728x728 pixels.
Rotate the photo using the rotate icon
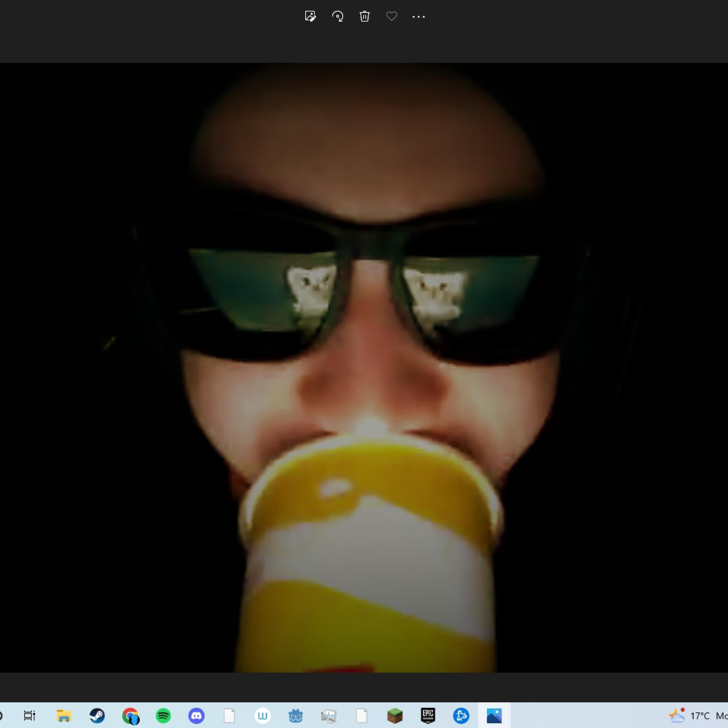coord(338,16)
